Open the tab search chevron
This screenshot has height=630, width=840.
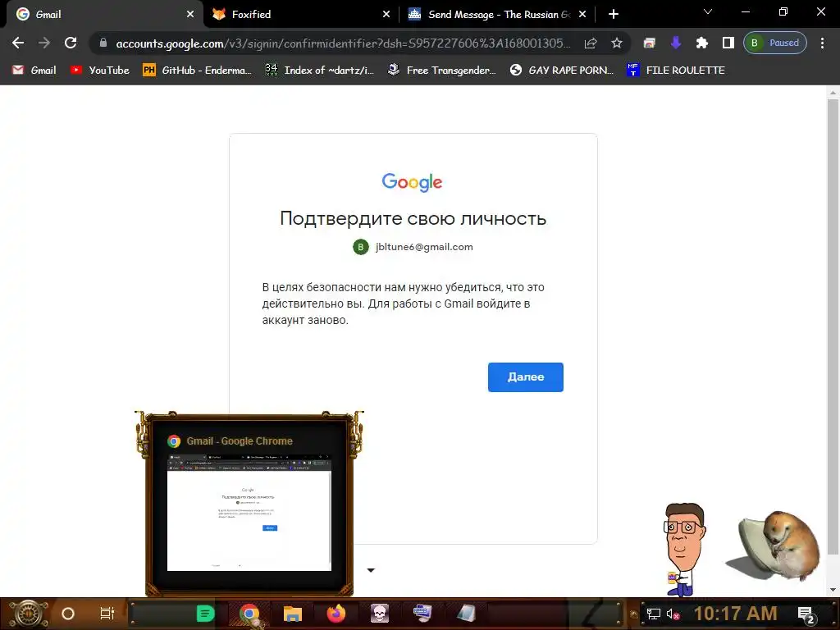(708, 11)
